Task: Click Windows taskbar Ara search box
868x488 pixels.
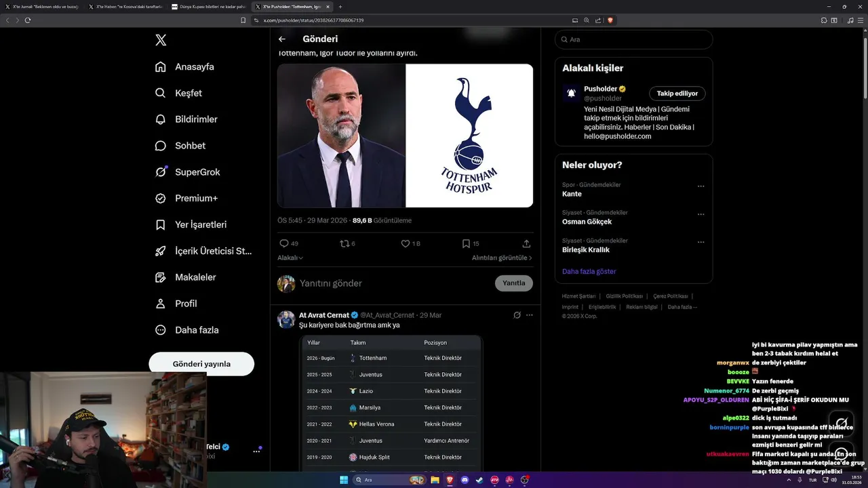Action: [390, 480]
